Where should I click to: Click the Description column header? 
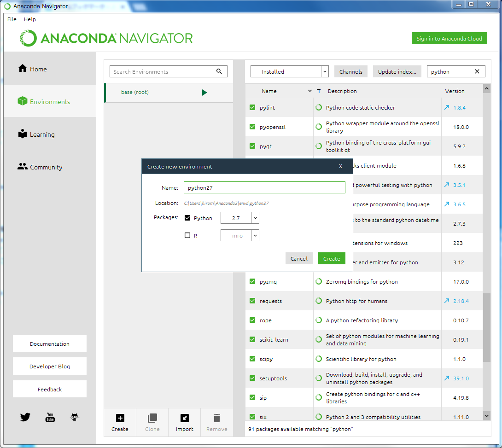[x=342, y=91]
